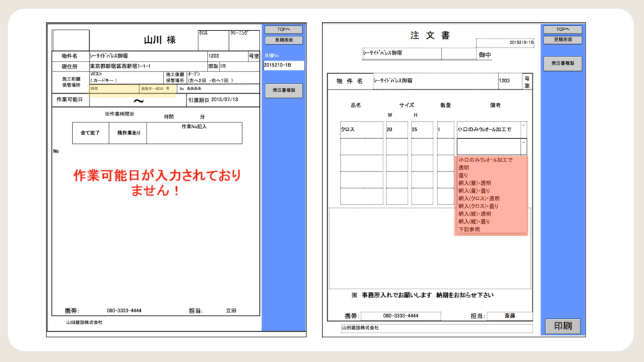Image resolution: width=644 pixels, height=362 pixels.
Task: Click the 作業可能日 date field
Action: [138, 101]
